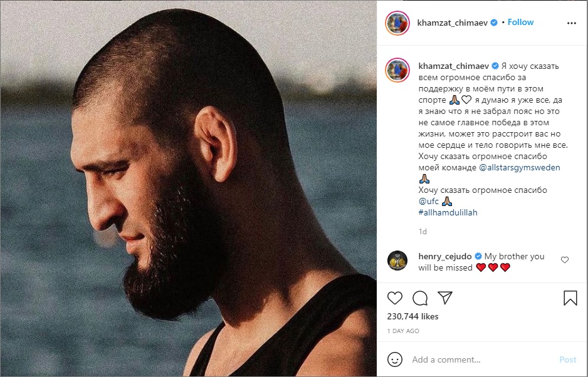Image resolution: width=588 pixels, height=377 pixels.
Task: Open the @ufc mention link
Action: (428, 201)
